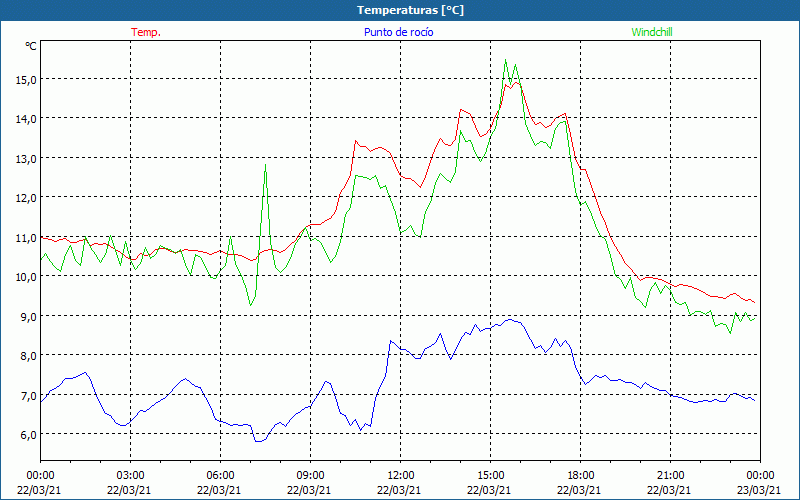This screenshot has height=500, width=800.
Task: Click the '03:00' time axis label
Action: pyautogui.click(x=130, y=476)
